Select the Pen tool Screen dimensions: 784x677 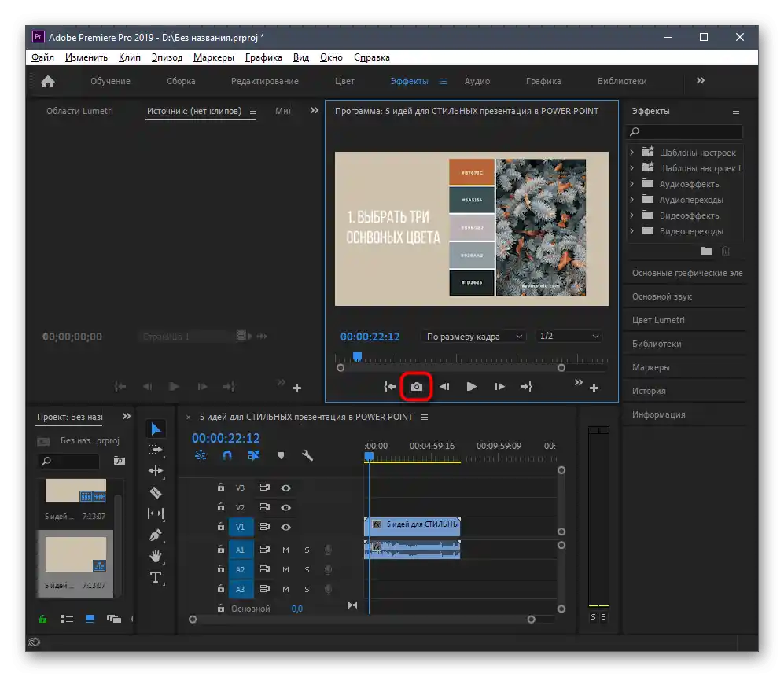point(156,535)
